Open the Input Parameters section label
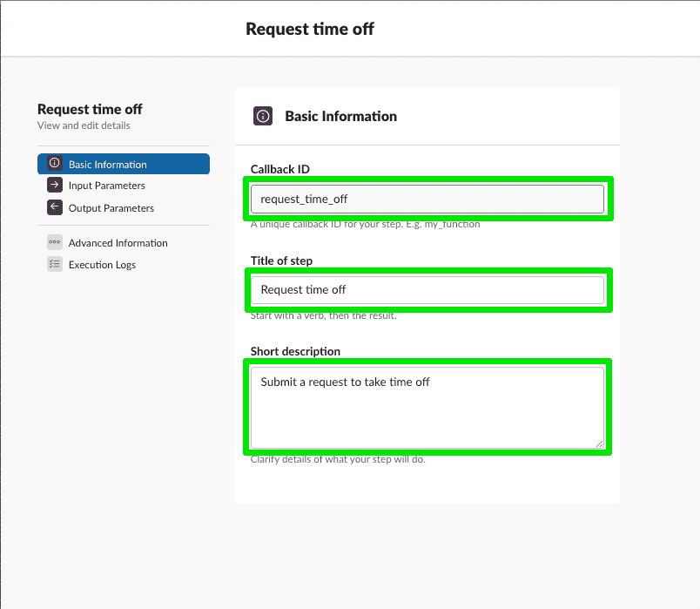This screenshot has height=609, width=700. pos(107,186)
